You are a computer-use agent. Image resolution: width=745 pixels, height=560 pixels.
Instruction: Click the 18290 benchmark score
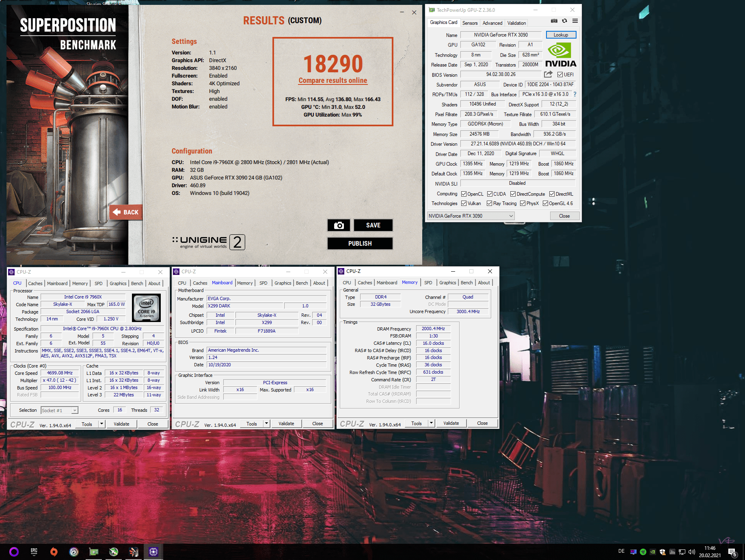point(333,64)
